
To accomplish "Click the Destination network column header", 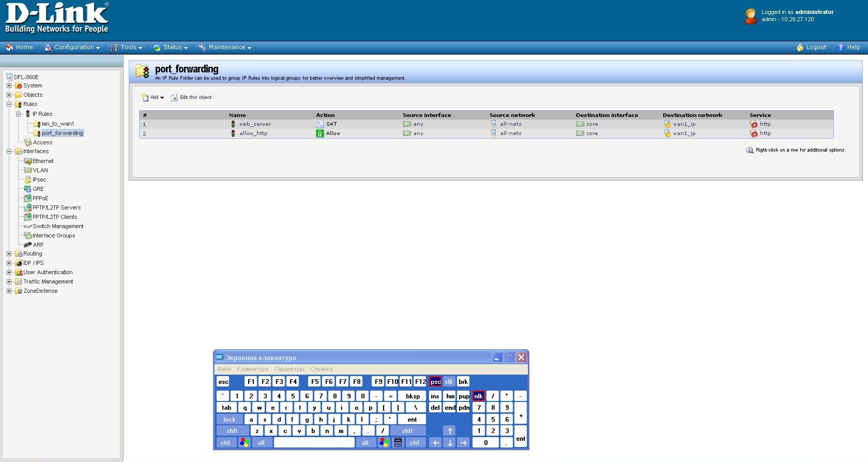I will [x=692, y=115].
